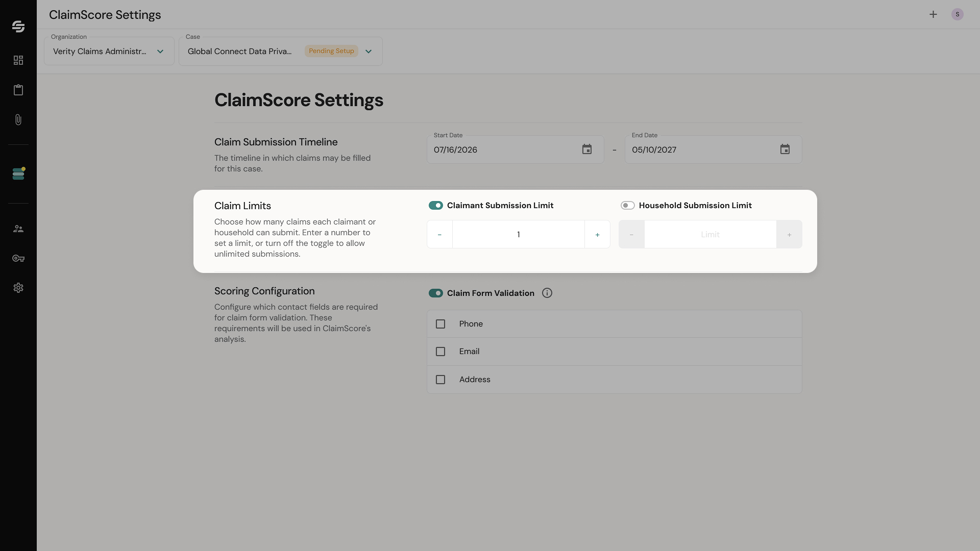Select the ClaimScore stacked bars icon
This screenshot has width=980, height=551.
[18, 173]
